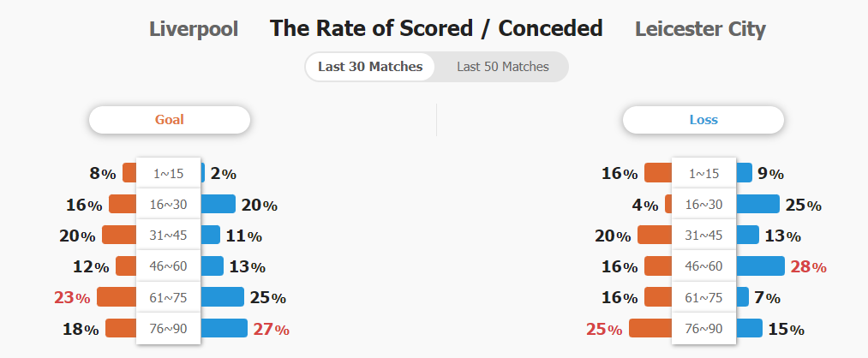Select the Last 30 Matches option
Screen dimensions: 868x358
370,67
